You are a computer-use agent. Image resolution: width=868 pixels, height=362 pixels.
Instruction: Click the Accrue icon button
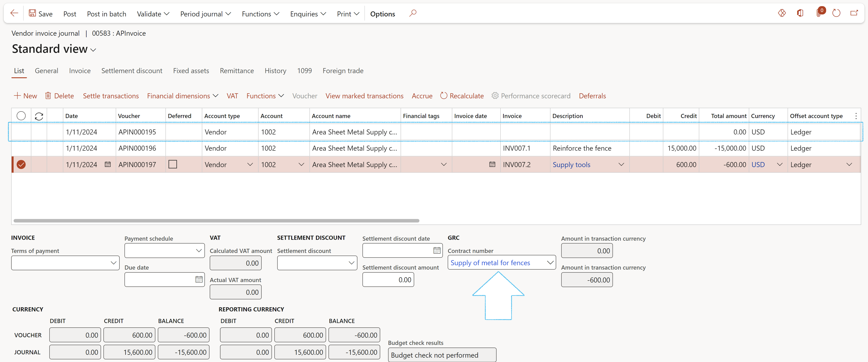coord(422,95)
